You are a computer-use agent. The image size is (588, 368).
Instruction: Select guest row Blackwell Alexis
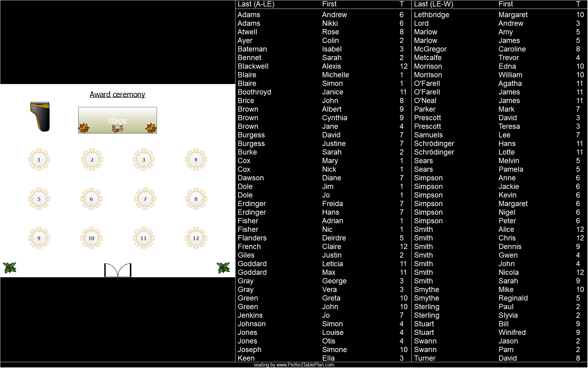[322, 66]
